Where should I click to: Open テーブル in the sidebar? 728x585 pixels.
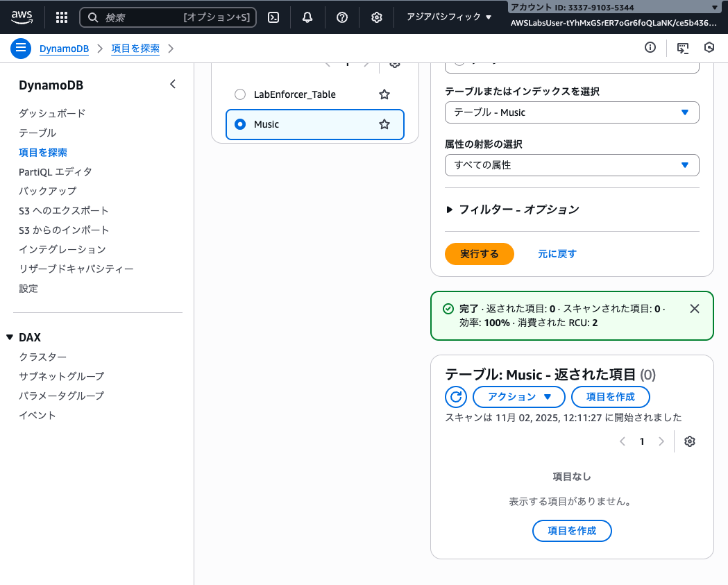pos(37,133)
